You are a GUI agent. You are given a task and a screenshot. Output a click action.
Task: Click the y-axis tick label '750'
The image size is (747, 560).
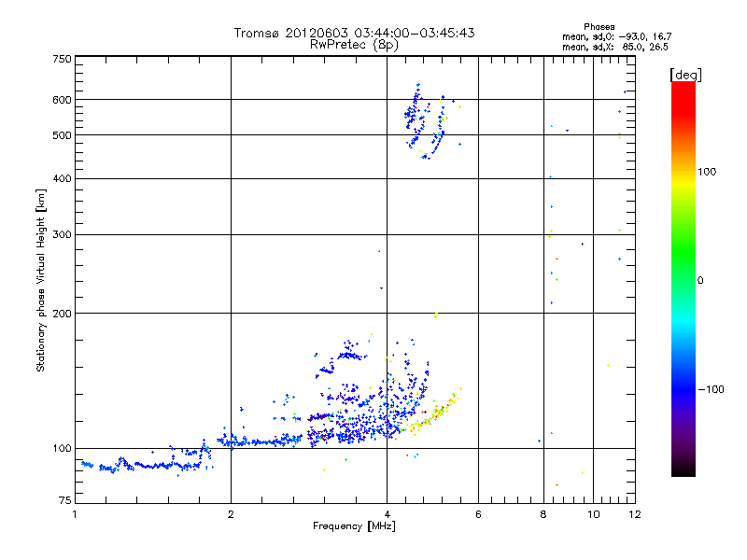[62, 59]
